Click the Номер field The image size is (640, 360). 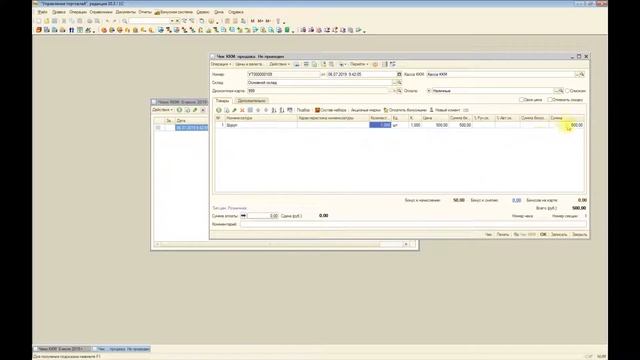[x=284, y=74]
